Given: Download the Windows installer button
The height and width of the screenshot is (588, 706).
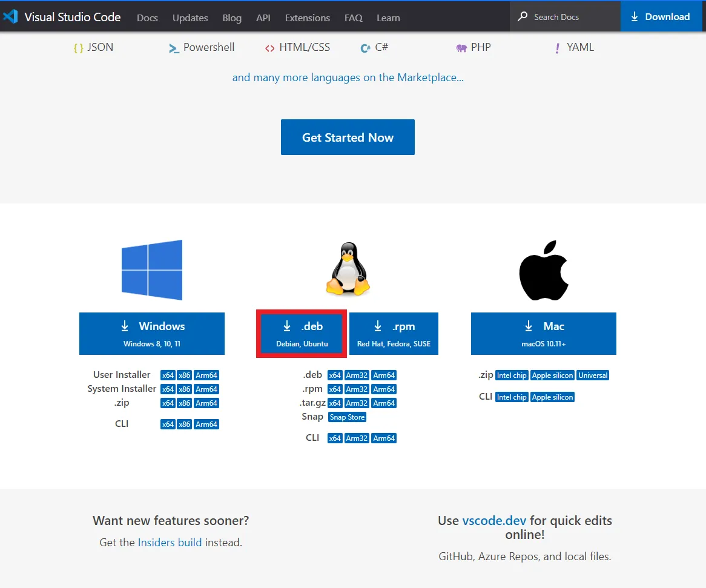Looking at the screenshot, I should pyautogui.click(x=152, y=334).
